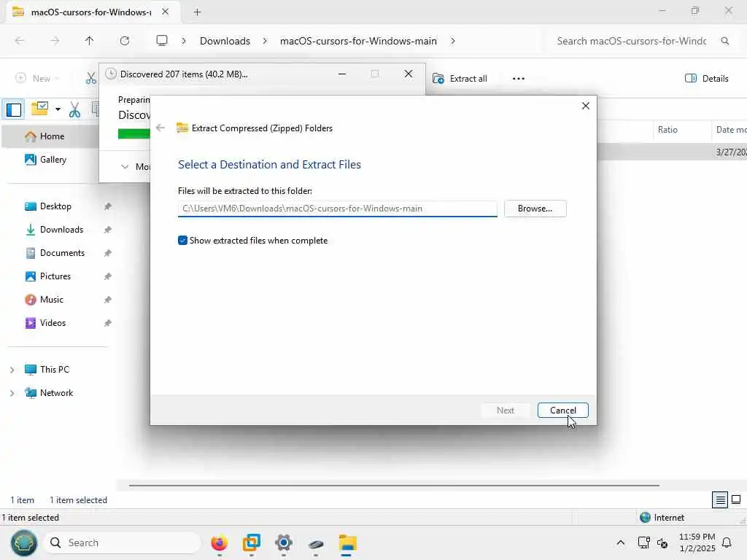The image size is (747, 560).
Task: Click the horizontal scrollbar in file list
Action: click(x=394, y=485)
